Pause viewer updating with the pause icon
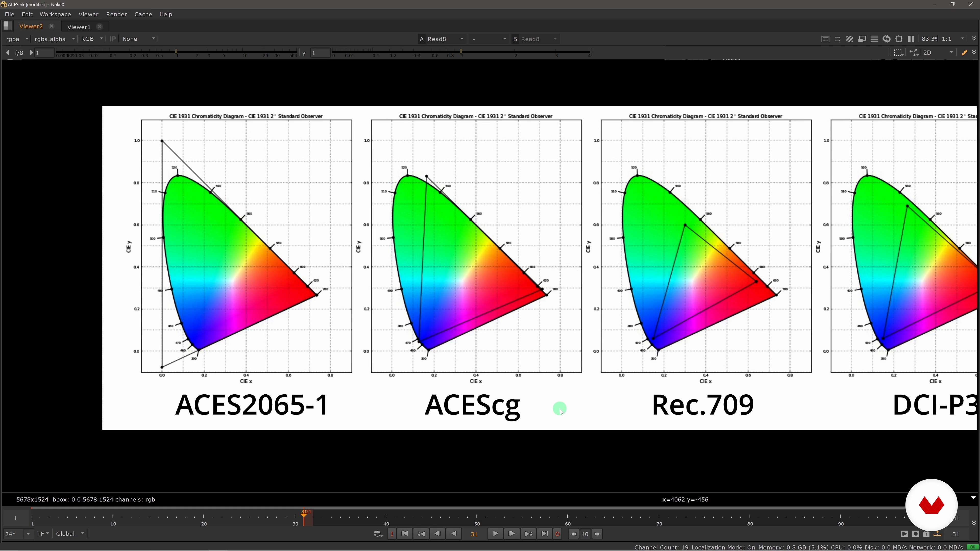Screen dimensions: 980x551 pyautogui.click(x=911, y=39)
